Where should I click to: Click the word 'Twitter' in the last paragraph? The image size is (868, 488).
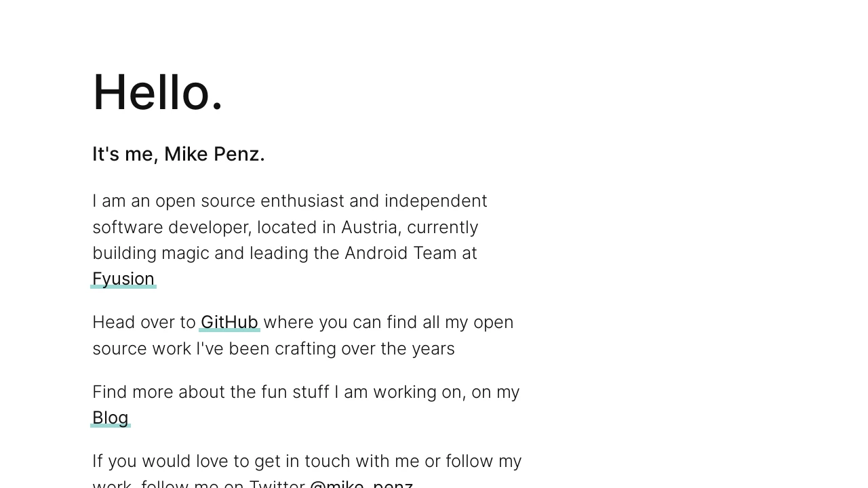click(x=277, y=484)
